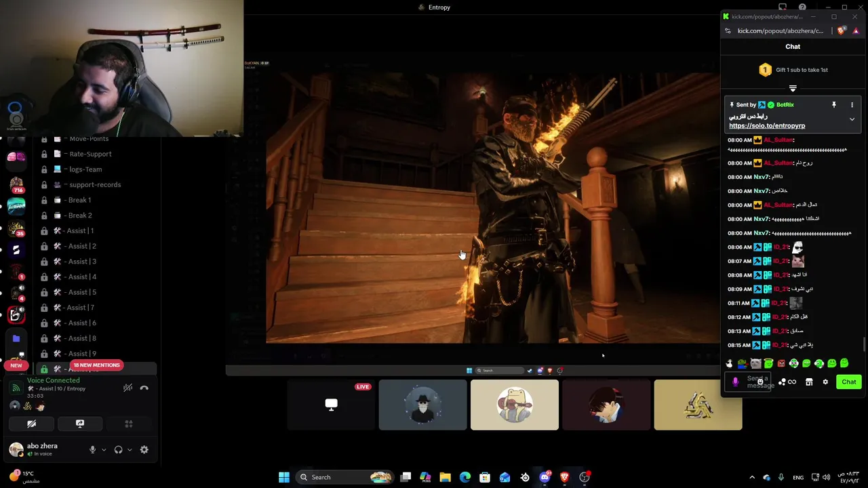Open pinned message more options menu
The width and height of the screenshot is (868, 488).
pyautogui.click(x=852, y=105)
